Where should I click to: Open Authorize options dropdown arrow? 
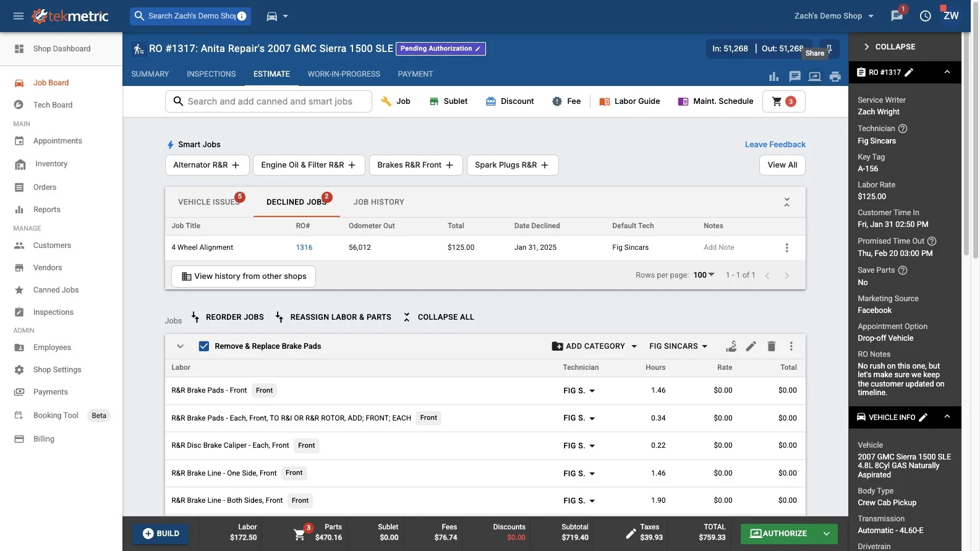coord(826,534)
